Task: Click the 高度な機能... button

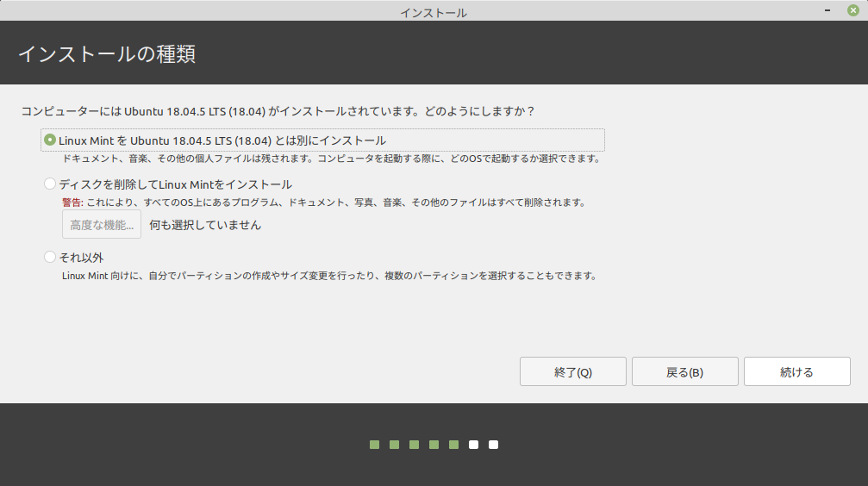Action: point(102,224)
